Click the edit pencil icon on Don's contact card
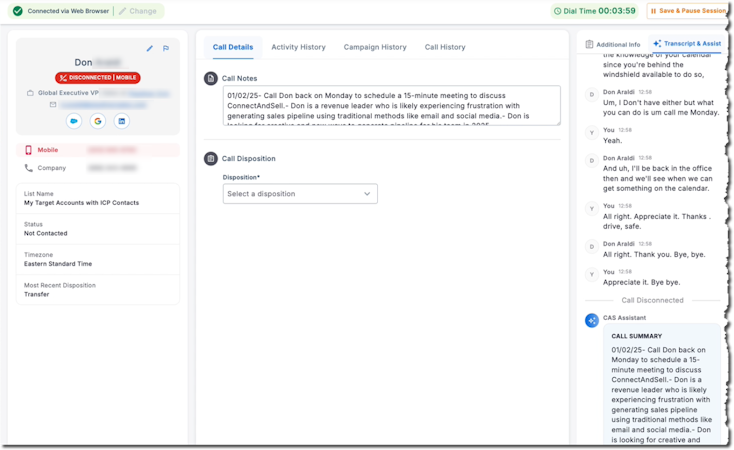The height and width of the screenshot is (450, 734). [x=150, y=48]
